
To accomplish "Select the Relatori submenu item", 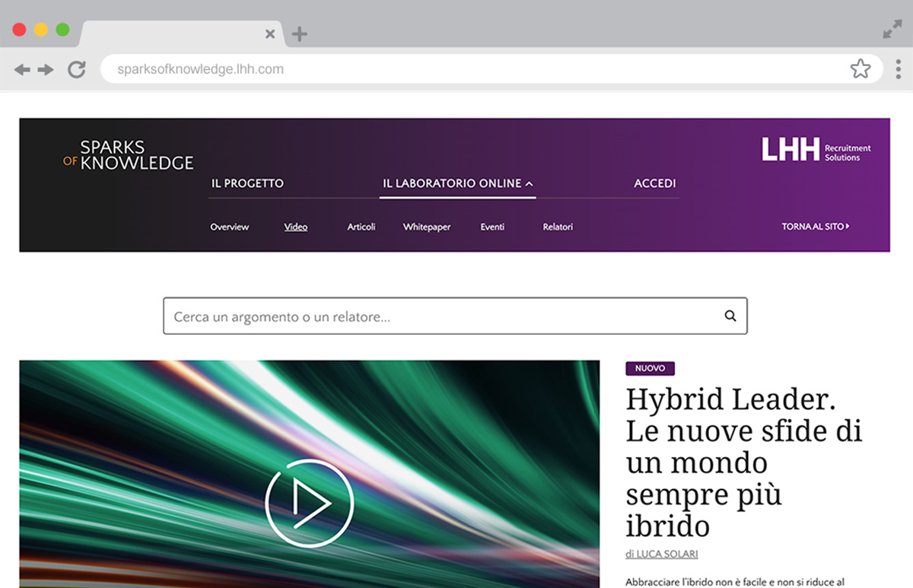I will (558, 227).
